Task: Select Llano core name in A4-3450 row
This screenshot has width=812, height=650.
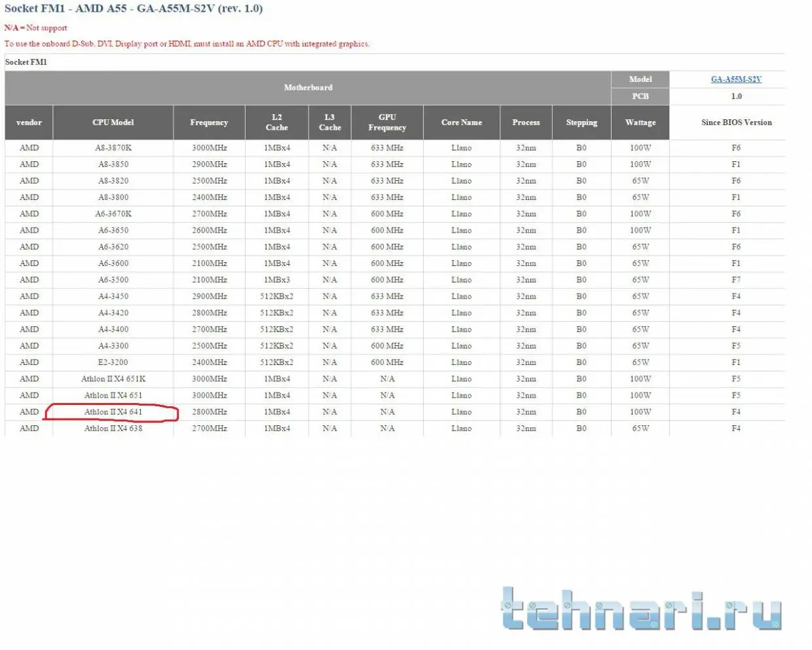Action: click(462, 296)
